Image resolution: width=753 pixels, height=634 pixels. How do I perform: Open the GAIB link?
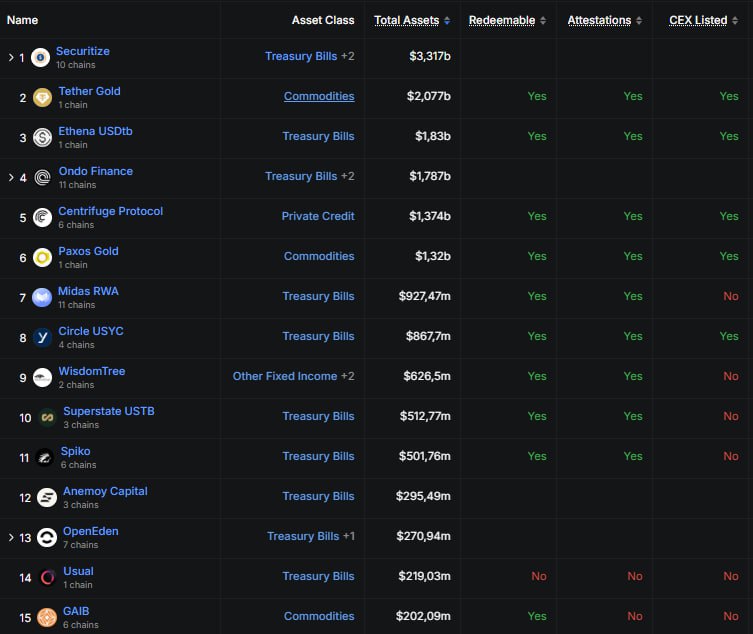click(x=76, y=611)
